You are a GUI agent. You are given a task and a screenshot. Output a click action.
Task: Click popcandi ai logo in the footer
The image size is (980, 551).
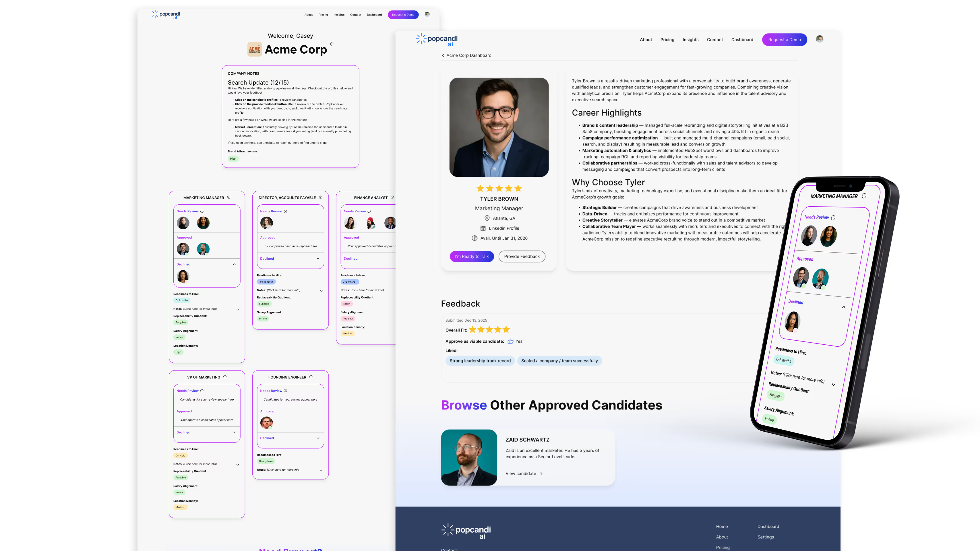click(466, 531)
